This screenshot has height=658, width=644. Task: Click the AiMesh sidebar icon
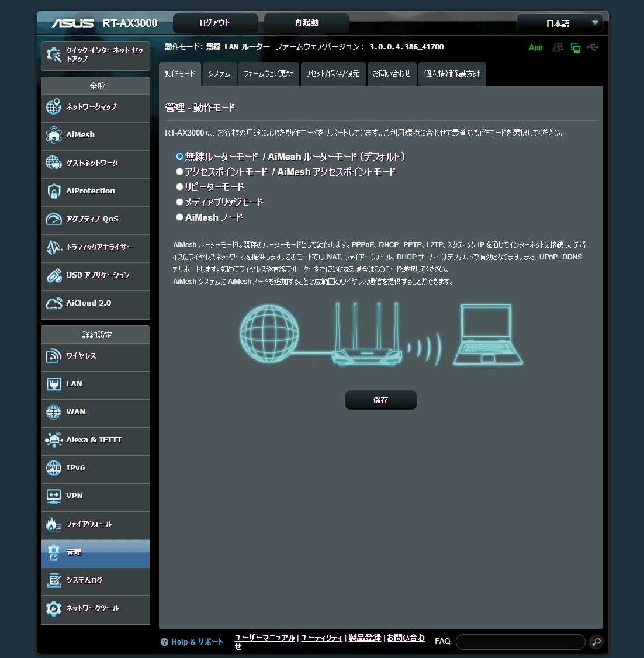tap(54, 135)
